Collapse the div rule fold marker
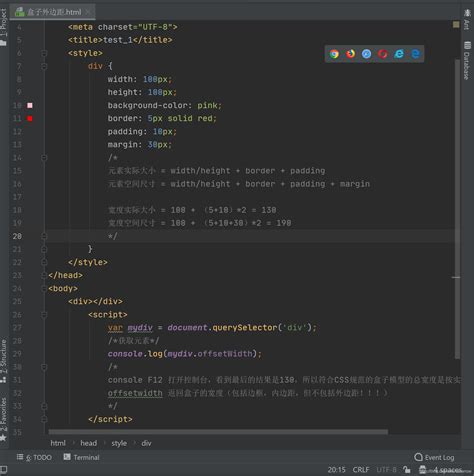 tap(44, 66)
